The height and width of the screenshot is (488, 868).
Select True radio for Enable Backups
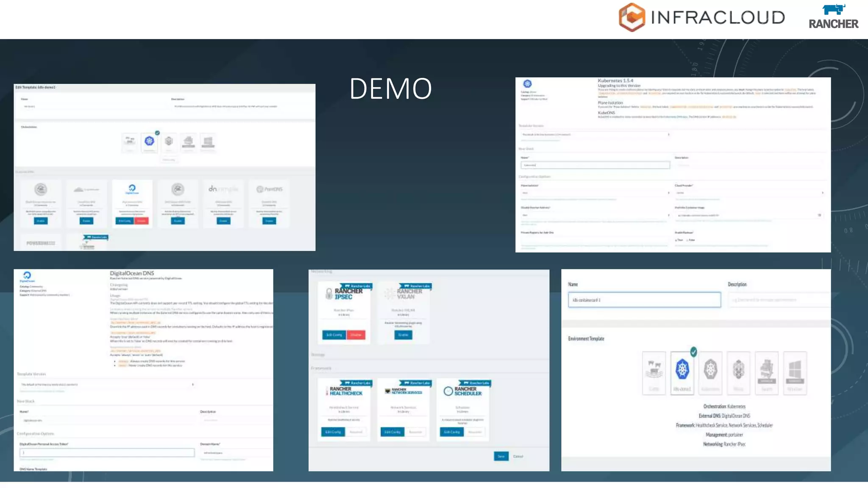(676, 240)
